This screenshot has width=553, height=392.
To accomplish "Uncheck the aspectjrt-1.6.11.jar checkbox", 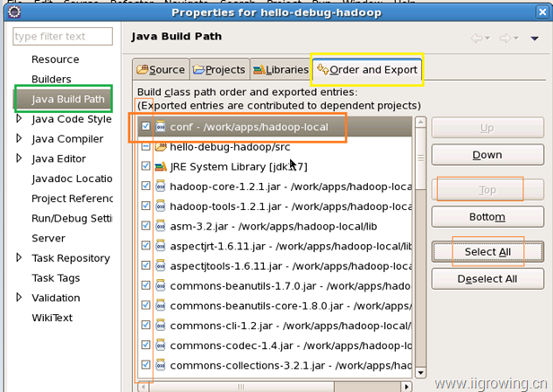I will [145, 246].
